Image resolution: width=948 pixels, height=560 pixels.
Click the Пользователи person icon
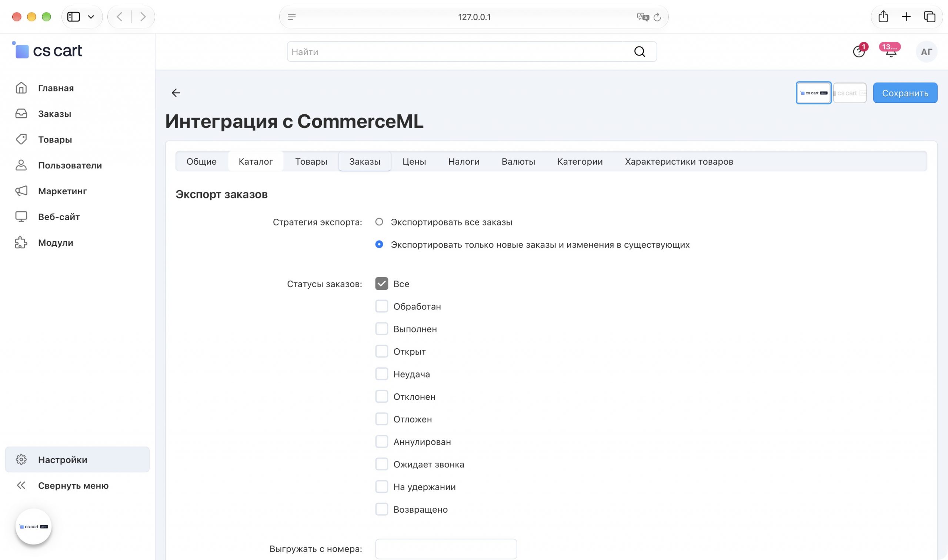coord(21,165)
